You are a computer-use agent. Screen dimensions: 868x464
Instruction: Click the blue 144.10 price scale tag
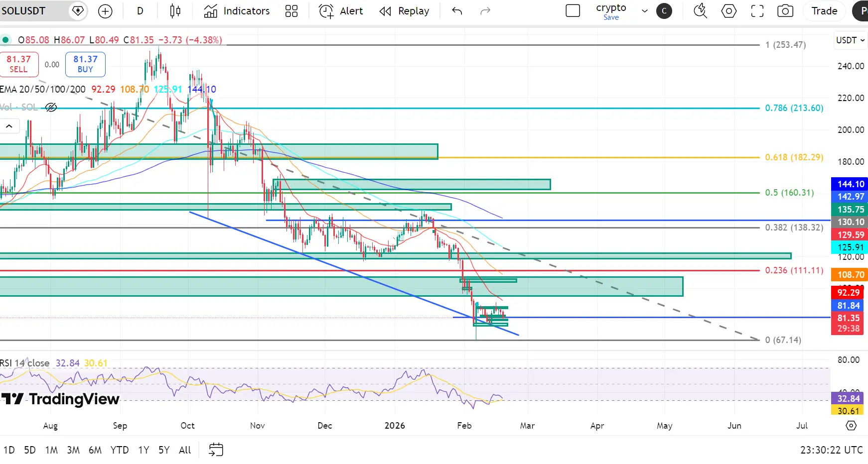pyautogui.click(x=850, y=184)
